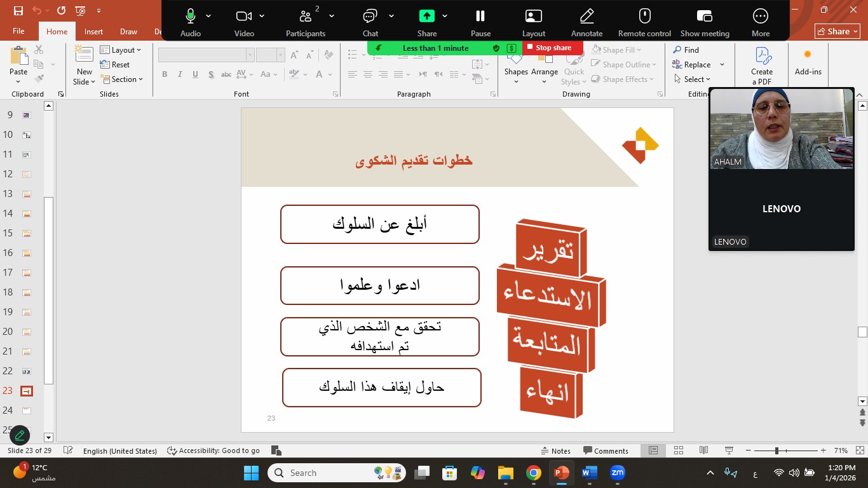Mute audio in the Zoom meeting toolbar
Screen dimensions: 868x488
(190, 17)
